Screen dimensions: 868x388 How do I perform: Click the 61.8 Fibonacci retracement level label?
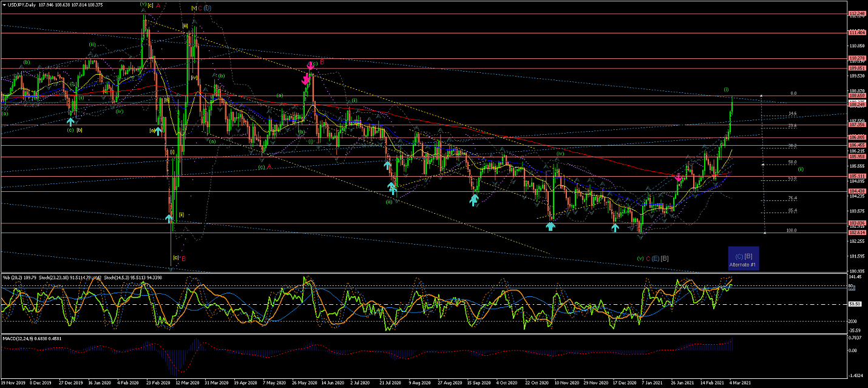point(792,179)
